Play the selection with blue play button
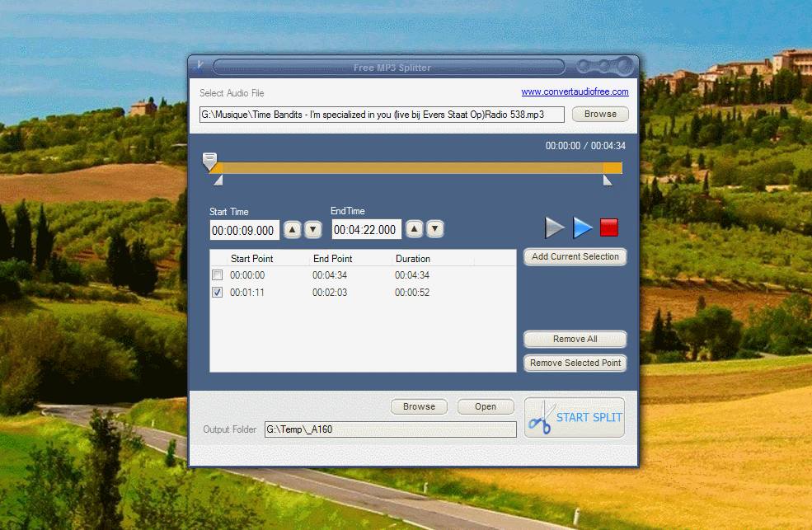Screen dimensions: 812x530 click(582, 227)
